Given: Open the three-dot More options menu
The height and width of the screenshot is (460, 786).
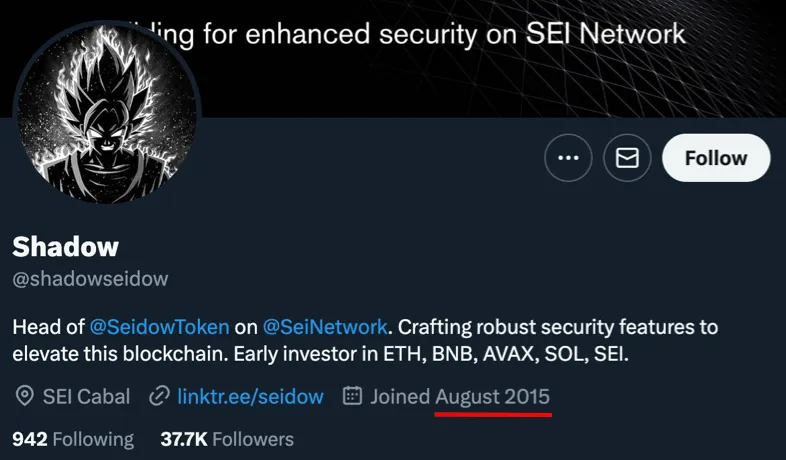Looking at the screenshot, I should [x=568, y=158].
